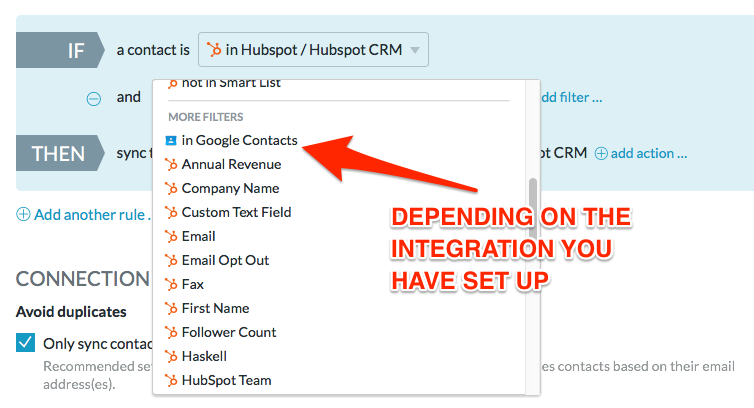Click HubSpot icon beside Fax
Screen dimensions: 754x408
[x=171, y=285]
